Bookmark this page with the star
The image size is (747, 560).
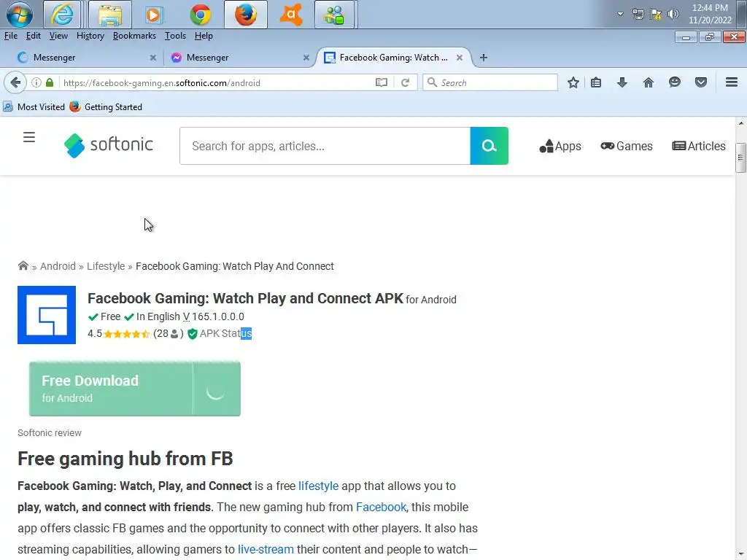(573, 82)
